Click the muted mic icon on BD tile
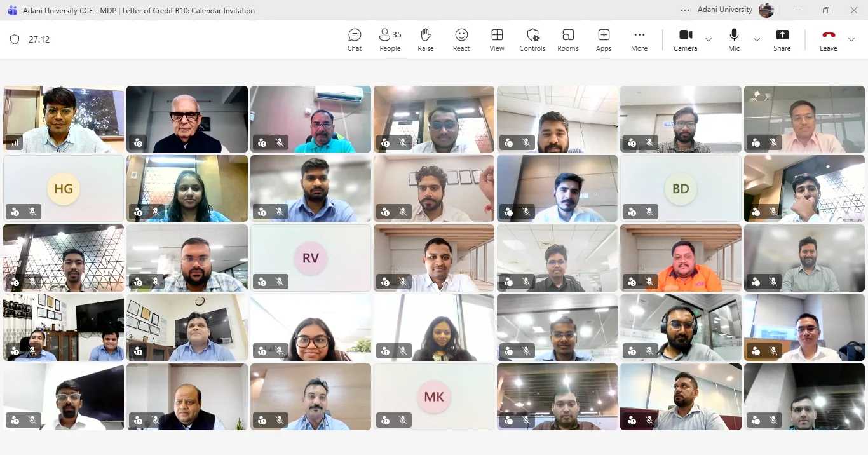The height and width of the screenshot is (455, 868). tap(649, 212)
